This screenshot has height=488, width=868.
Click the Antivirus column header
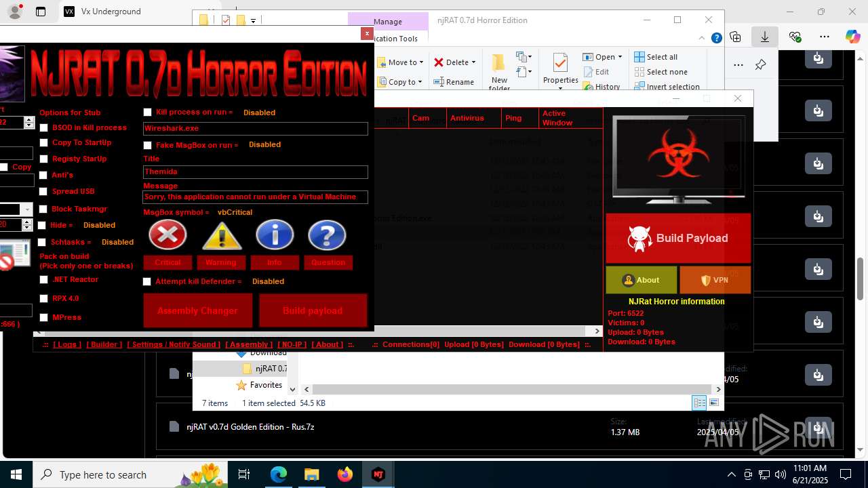(x=473, y=118)
